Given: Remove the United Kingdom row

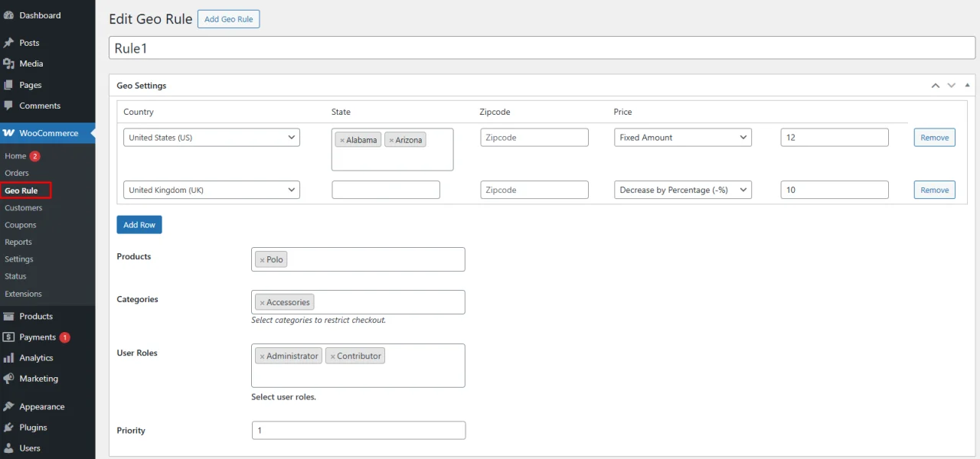Looking at the screenshot, I should click(x=935, y=190).
